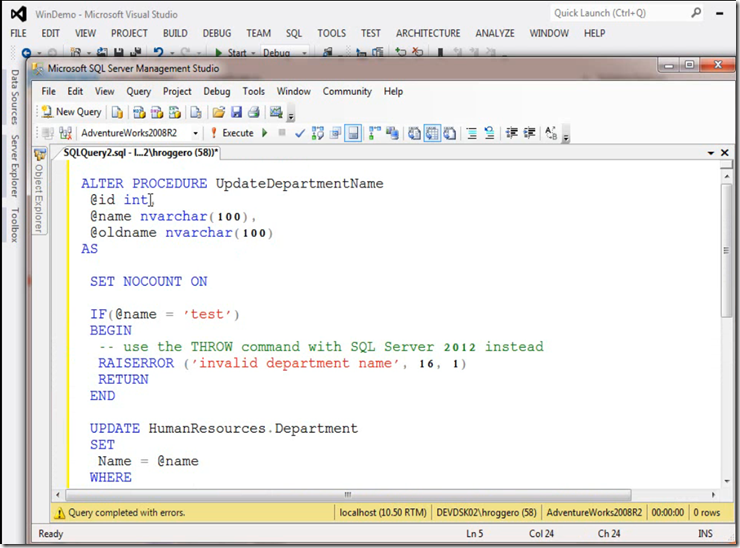Open the AdventureWorks2008R2 database dropdown
The image size is (740, 548).
pyautogui.click(x=195, y=134)
